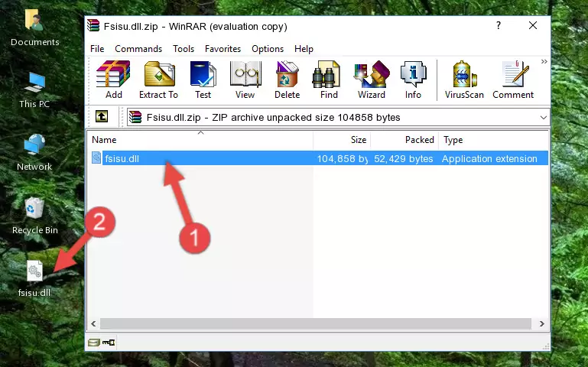Image resolution: width=588 pixels, height=367 pixels.
Task: Select the This PC desktop icon
Action: point(34,90)
